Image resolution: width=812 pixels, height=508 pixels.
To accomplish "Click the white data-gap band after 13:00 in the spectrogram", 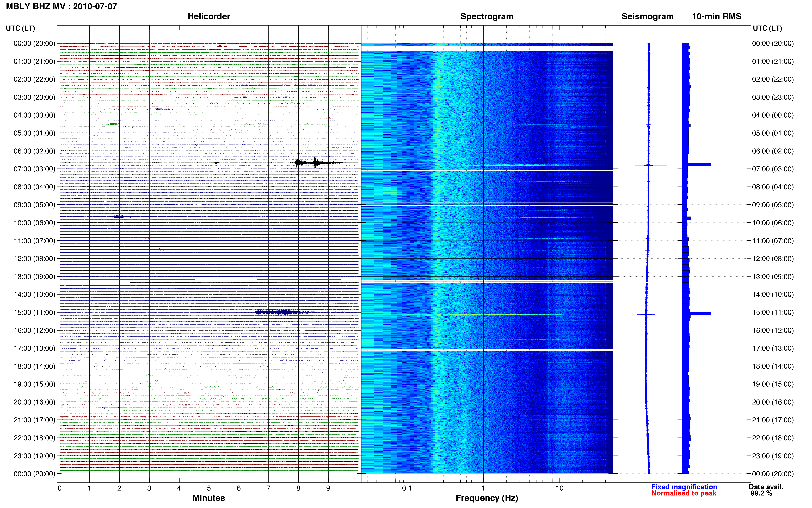I will 487,282.
